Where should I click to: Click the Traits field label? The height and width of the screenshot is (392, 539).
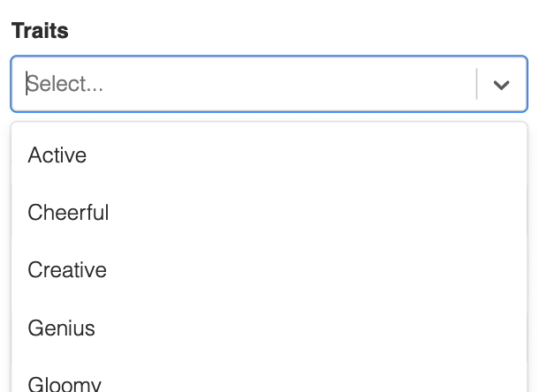coord(40,31)
